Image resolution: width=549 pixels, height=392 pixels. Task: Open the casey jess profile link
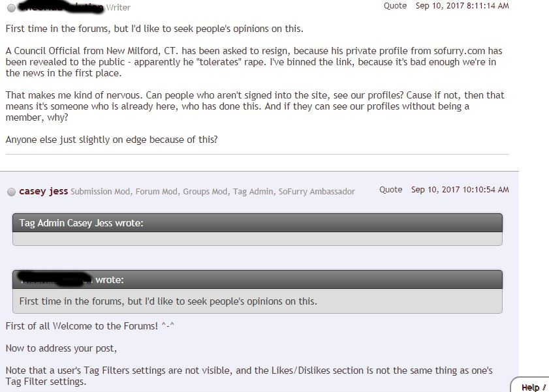pos(43,191)
